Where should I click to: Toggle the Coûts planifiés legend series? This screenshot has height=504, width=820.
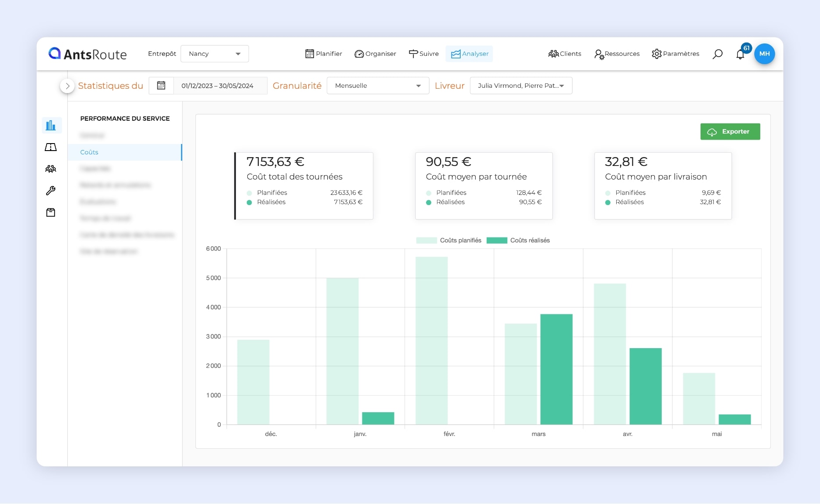coord(449,241)
